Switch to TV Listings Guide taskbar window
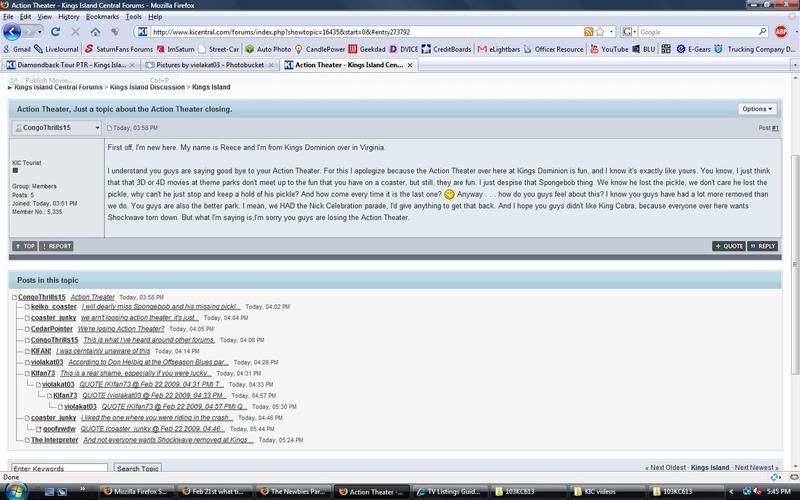The height and width of the screenshot is (500, 800). pyautogui.click(x=448, y=492)
